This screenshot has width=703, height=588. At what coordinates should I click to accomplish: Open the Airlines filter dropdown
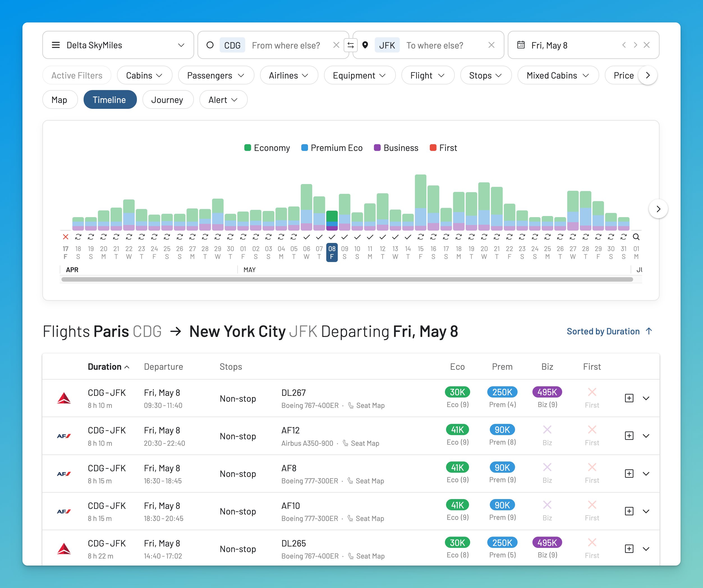point(289,75)
